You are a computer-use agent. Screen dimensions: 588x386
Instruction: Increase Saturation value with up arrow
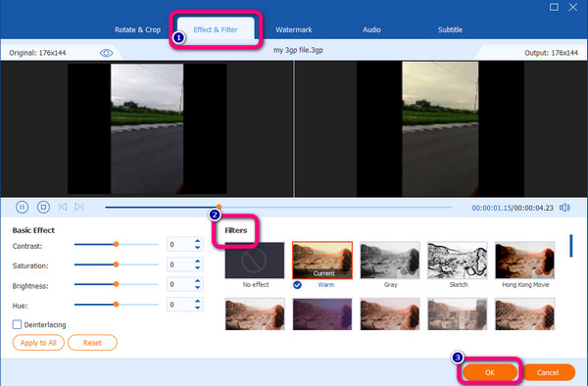click(x=198, y=262)
